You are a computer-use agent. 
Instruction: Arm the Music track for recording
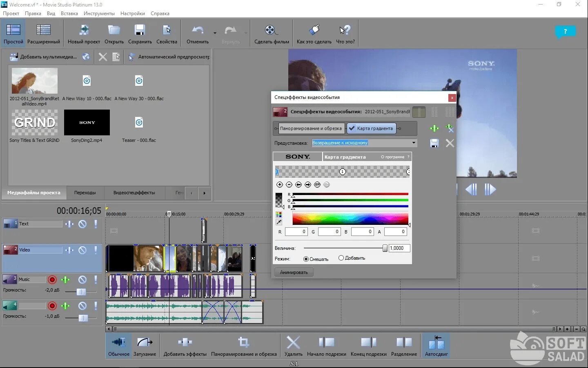point(52,279)
